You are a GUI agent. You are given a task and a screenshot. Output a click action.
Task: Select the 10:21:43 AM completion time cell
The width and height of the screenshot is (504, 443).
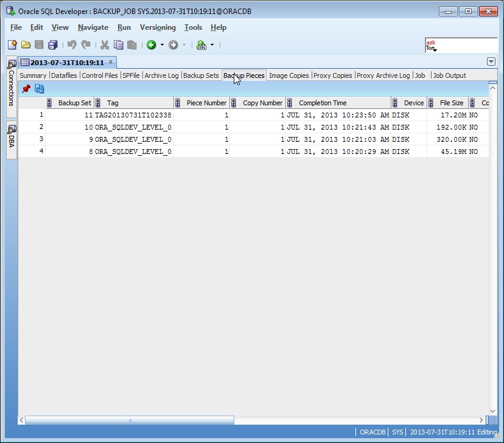click(x=338, y=127)
